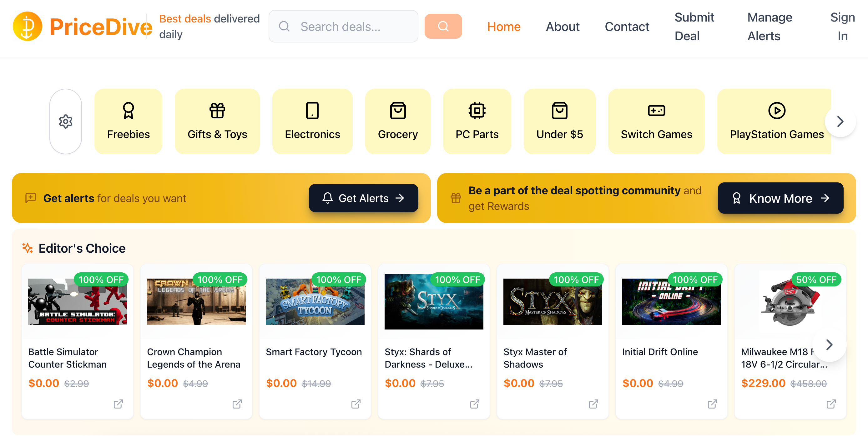
Task: Open external link for Battle Simulator deal
Action: click(x=118, y=404)
